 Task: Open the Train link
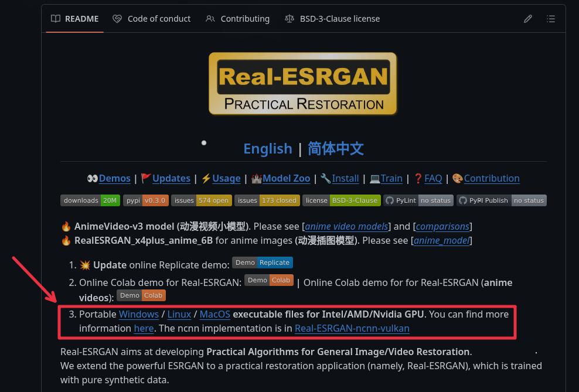(391, 179)
